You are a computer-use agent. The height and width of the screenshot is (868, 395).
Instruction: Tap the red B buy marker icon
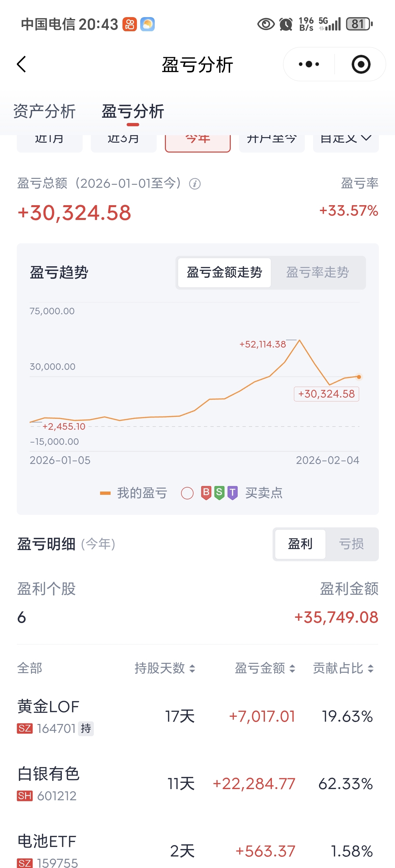(x=206, y=493)
